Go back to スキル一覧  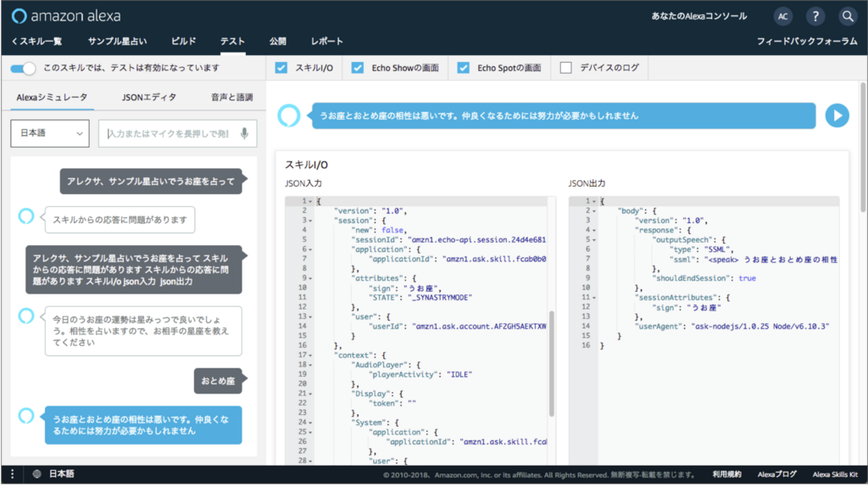(36, 42)
